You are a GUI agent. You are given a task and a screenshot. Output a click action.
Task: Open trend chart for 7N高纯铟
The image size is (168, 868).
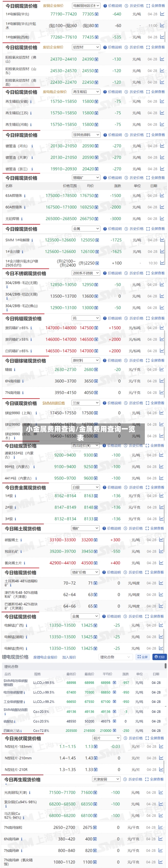coord(162,392)
